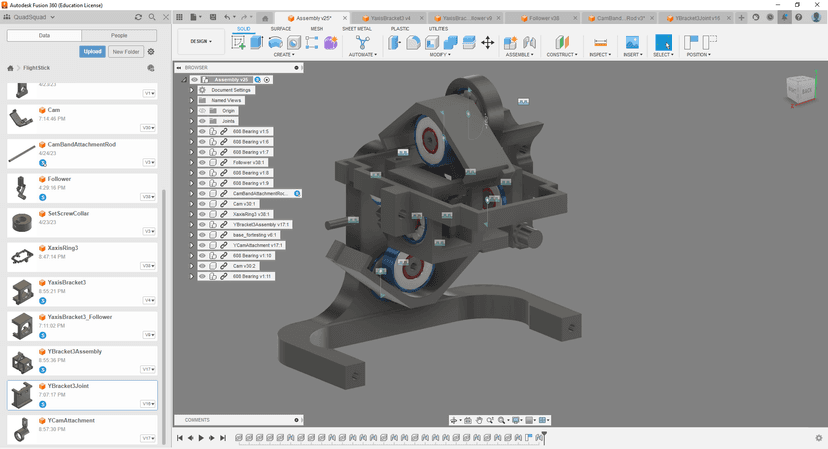Expand the Joints folder in the browser
The height and width of the screenshot is (449, 828).
pos(191,121)
